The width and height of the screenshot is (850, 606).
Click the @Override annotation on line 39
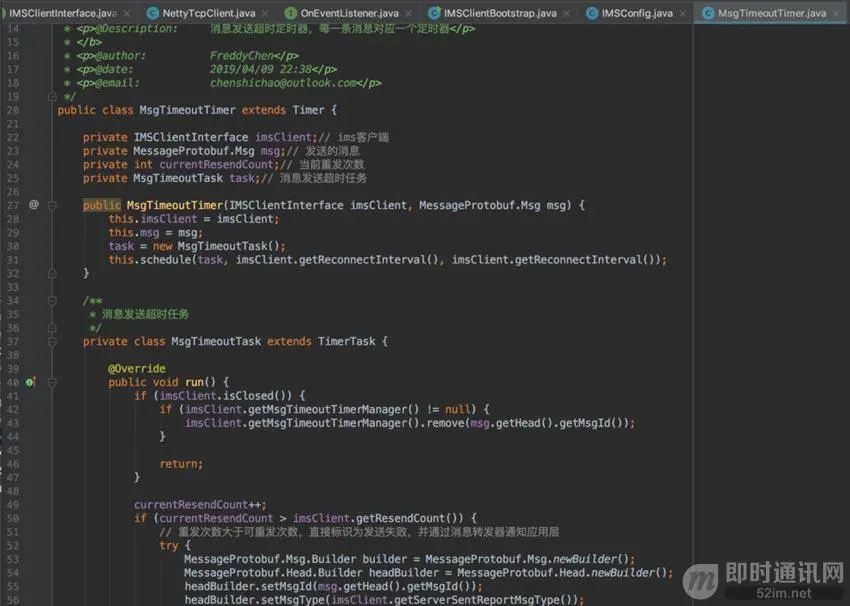(x=137, y=369)
